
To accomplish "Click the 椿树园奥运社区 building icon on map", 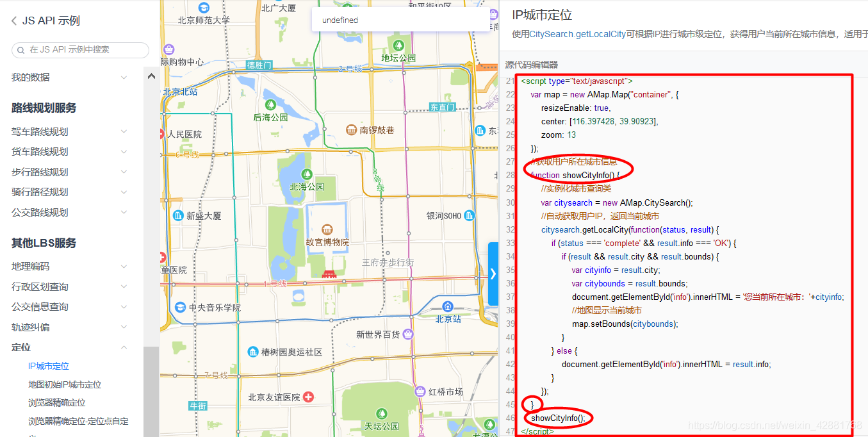I will point(253,352).
